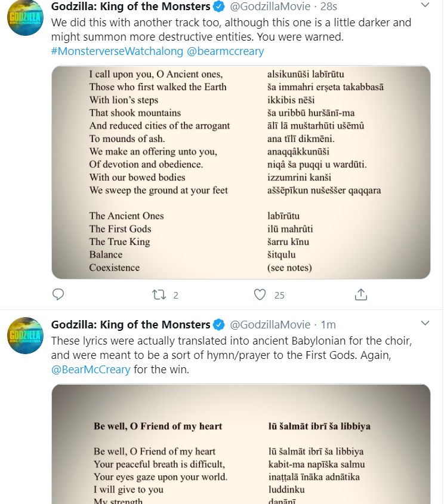This screenshot has width=444, height=504.
Task: Retweet the tweet with 2 retweets
Action: coord(159,295)
